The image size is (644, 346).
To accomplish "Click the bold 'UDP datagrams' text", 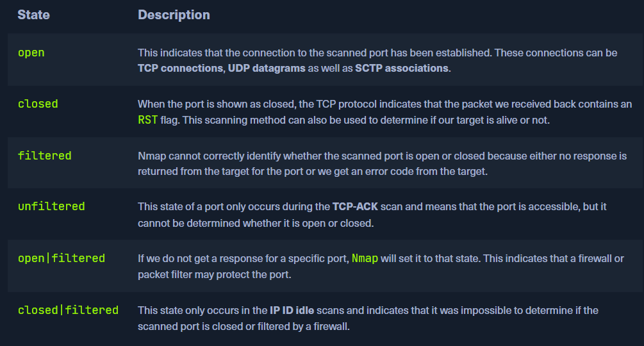I will tap(267, 68).
